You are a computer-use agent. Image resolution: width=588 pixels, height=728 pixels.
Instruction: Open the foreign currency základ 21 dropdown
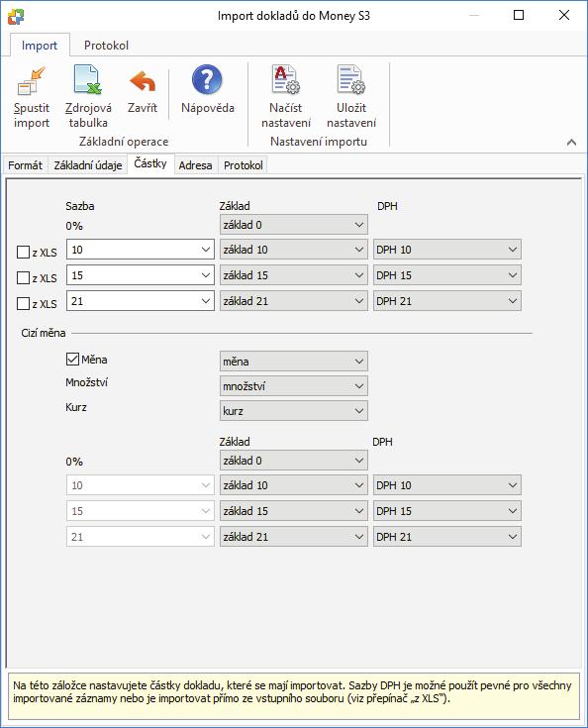pyautogui.click(x=294, y=537)
